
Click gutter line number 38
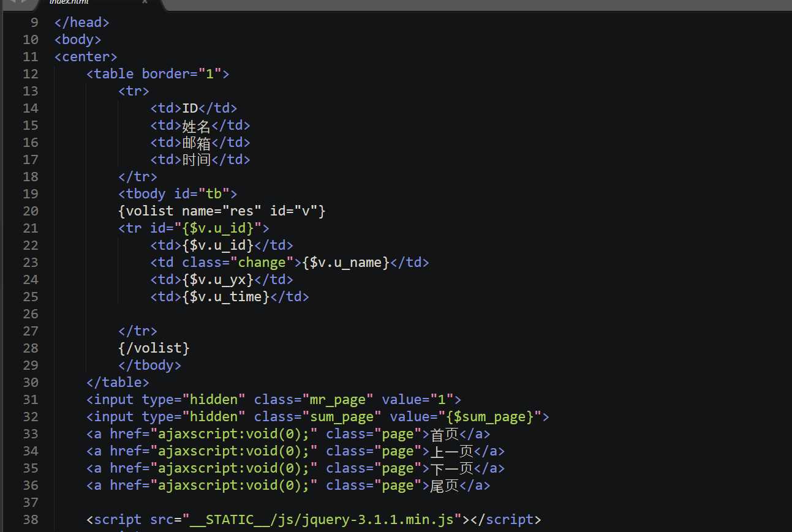click(31, 520)
